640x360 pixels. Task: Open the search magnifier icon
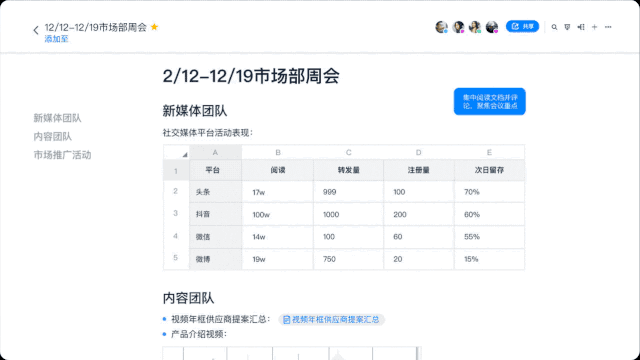click(x=554, y=27)
